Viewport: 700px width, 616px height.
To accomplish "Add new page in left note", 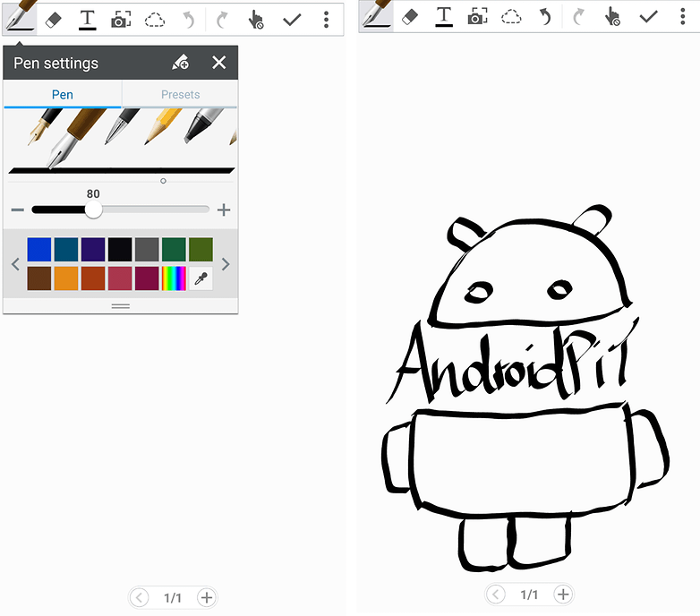I will pyautogui.click(x=206, y=597).
